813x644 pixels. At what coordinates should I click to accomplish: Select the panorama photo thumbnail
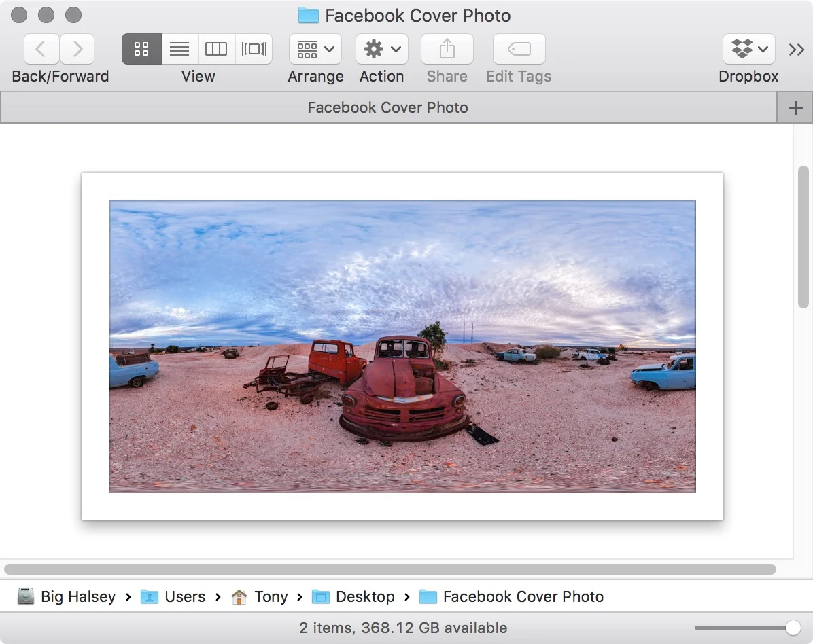tap(402, 345)
